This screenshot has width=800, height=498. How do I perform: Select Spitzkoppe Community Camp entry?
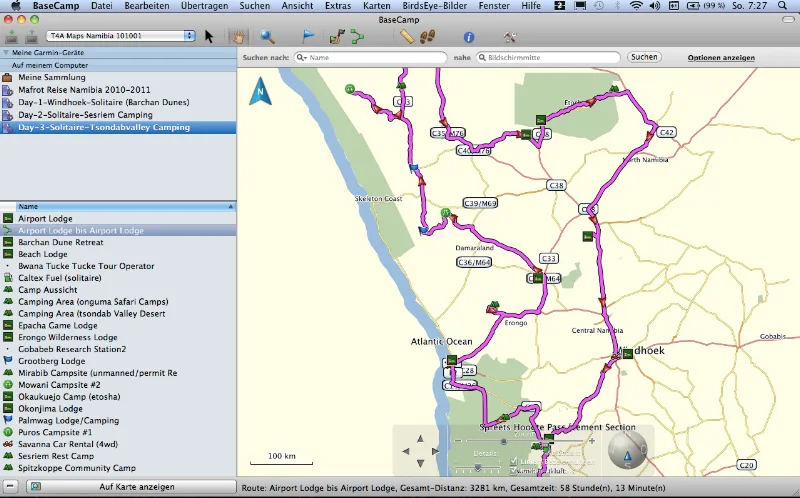click(118, 468)
